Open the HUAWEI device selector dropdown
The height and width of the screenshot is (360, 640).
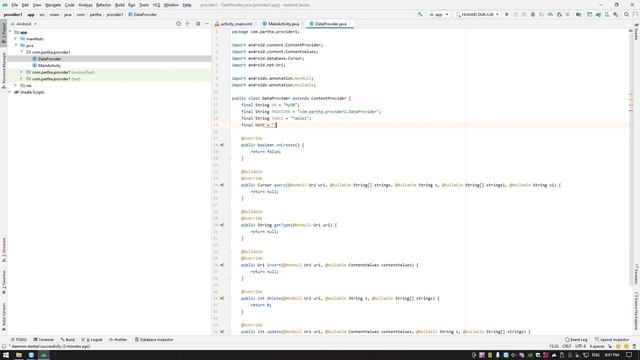[x=477, y=14]
